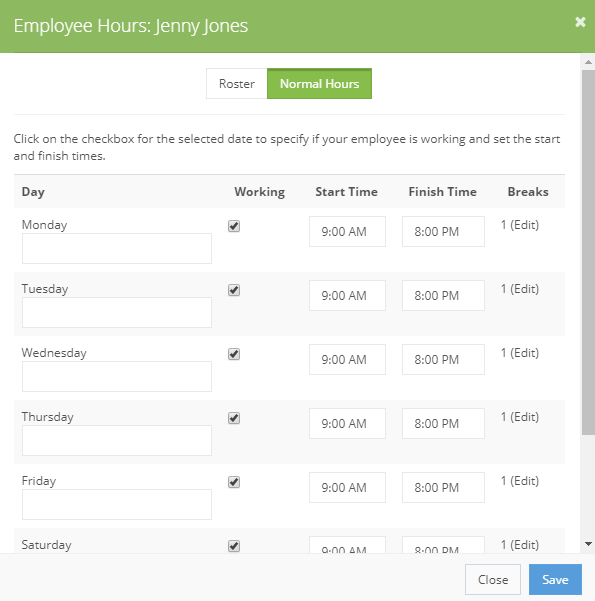Image resolution: width=595 pixels, height=601 pixels.
Task: Toggle the Wednesday working checkbox
Action: 234,354
